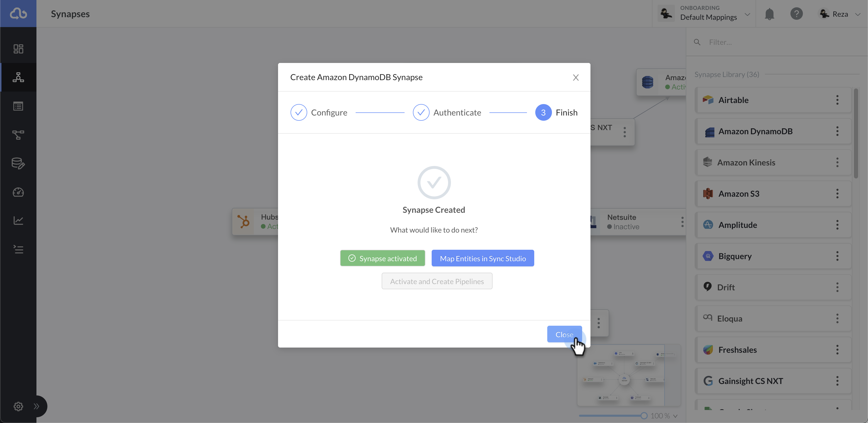Select Drift library item
This screenshot has width=868, height=423.
773,287
